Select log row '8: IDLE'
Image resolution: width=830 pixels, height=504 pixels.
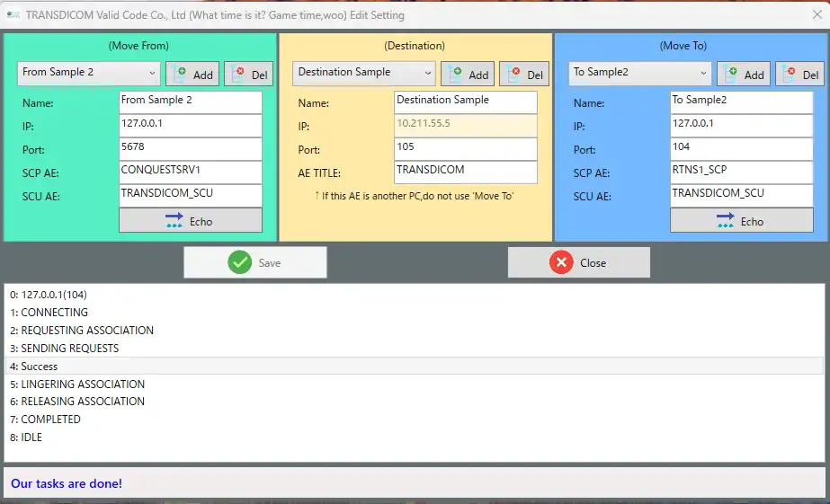(x=415, y=438)
